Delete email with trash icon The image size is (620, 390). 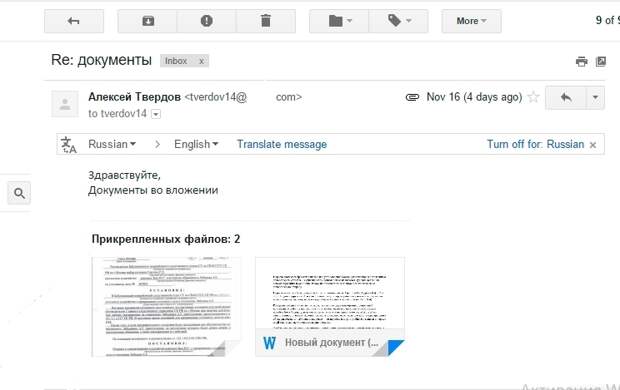click(x=266, y=21)
